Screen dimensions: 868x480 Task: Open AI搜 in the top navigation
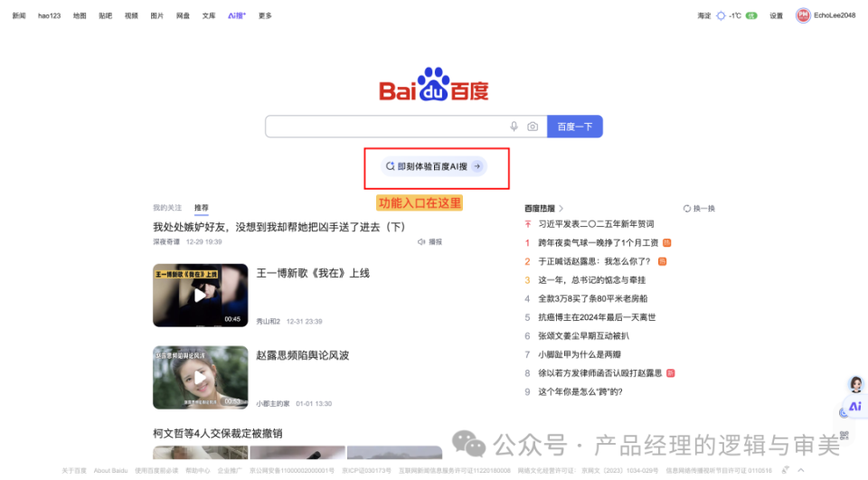[x=237, y=16]
